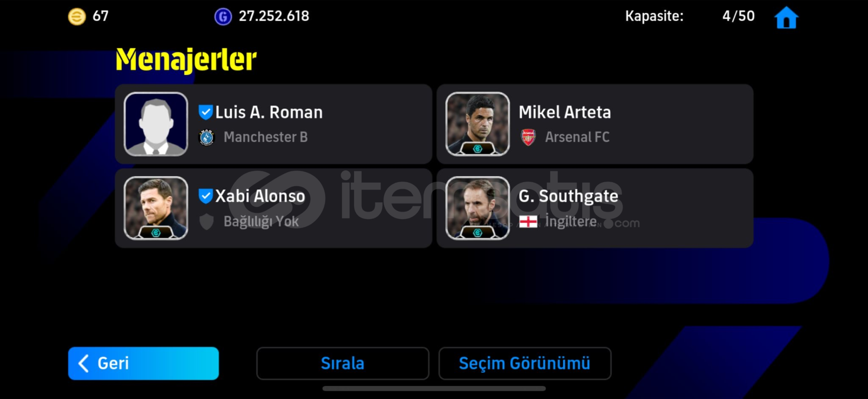Screen dimensions: 868x399
Task: Tap the back chevron on Geri
Action: coord(84,363)
